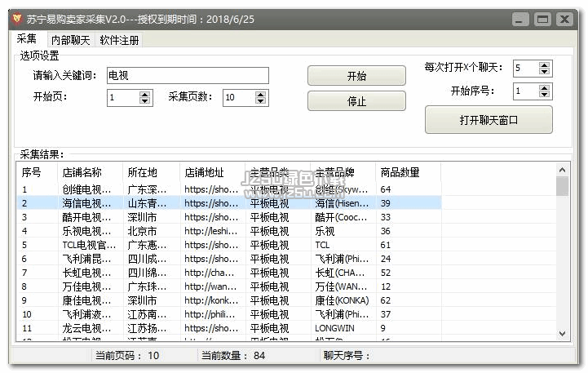Click the 开始序号 value field
The image size is (588, 373).
pos(526,91)
